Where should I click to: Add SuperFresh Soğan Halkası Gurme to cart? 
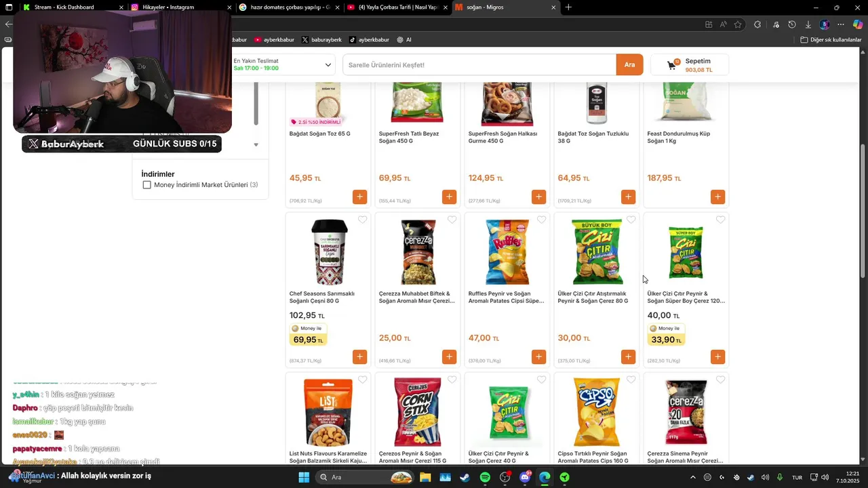click(538, 197)
